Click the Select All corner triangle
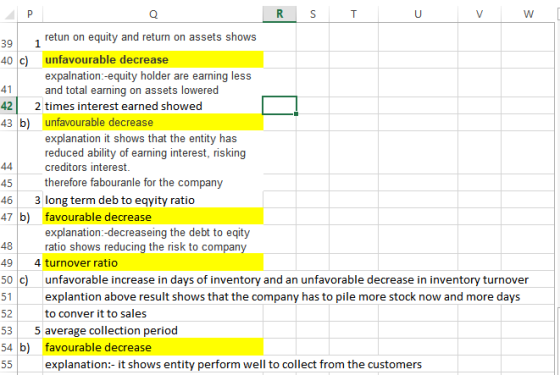Screen dimensions: 560x375 pos(9,14)
